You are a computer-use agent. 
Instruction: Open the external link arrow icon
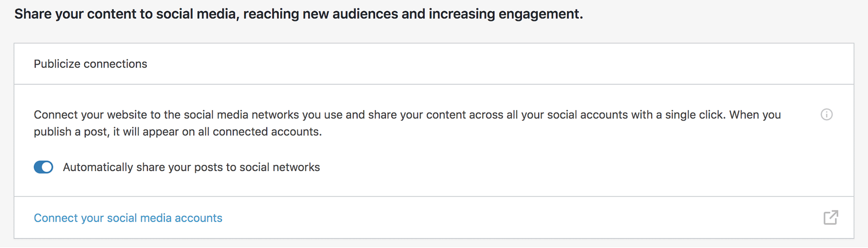[x=830, y=218]
